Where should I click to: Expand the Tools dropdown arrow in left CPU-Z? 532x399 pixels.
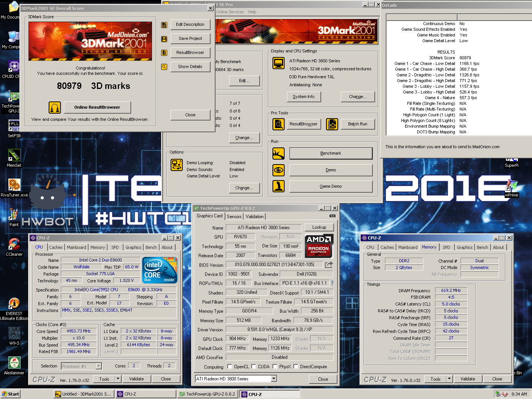(x=118, y=379)
